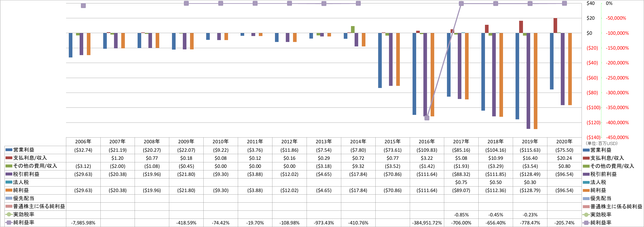Click その他の費用/収入 value ($3.12) for 2006
The height and width of the screenshot is (227, 644).
pyautogui.click(x=83, y=166)
